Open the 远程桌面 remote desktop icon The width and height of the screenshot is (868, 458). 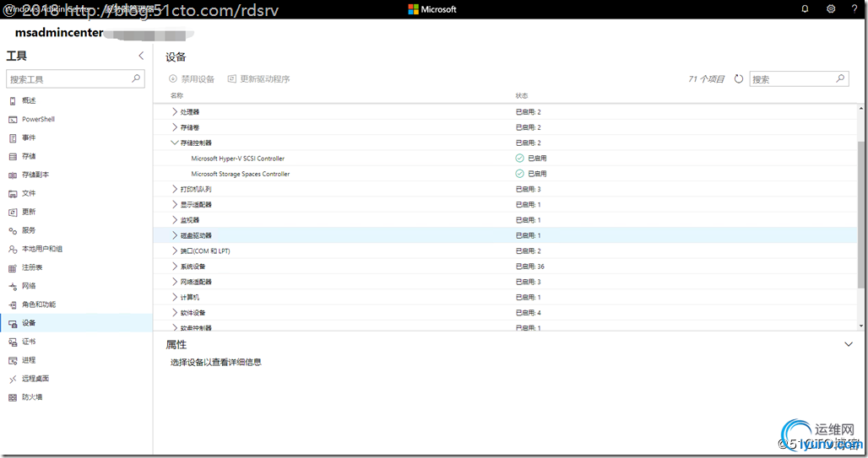13,379
